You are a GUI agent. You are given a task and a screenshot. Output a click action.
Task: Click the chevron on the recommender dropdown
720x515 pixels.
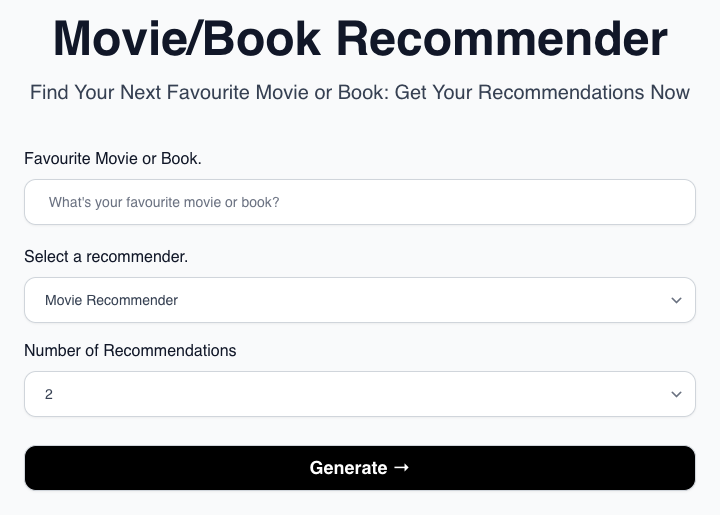coord(676,300)
